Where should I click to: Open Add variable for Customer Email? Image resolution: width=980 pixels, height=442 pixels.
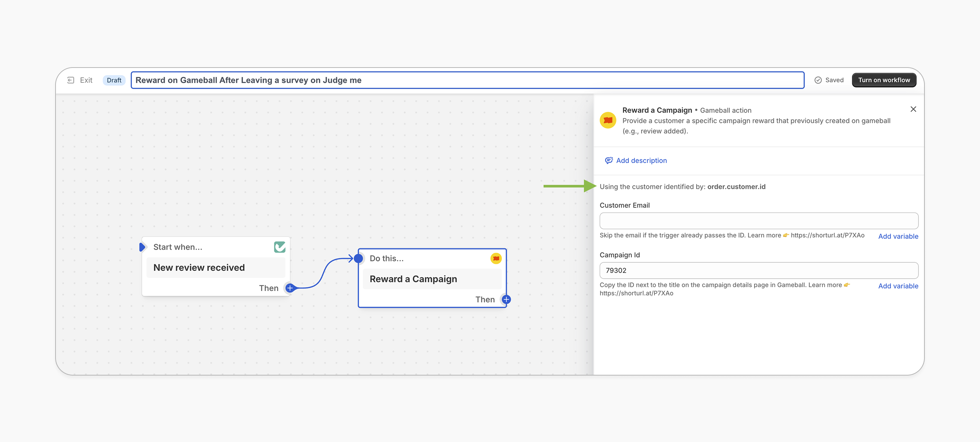[x=898, y=236]
